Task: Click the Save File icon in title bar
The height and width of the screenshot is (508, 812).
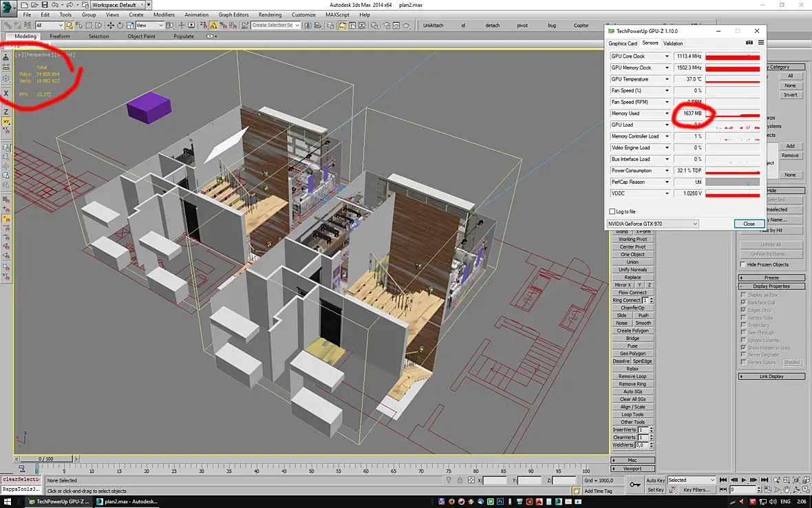Action: tap(45, 5)
